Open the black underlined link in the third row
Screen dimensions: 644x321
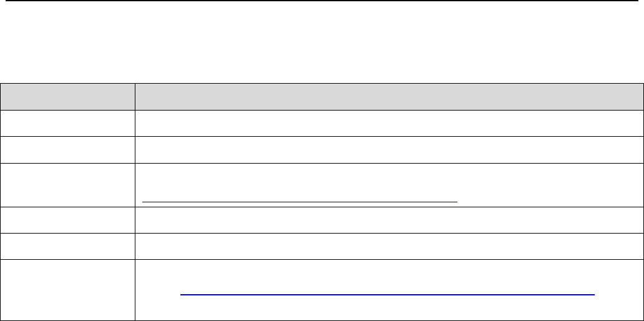(x=300, y=201)
